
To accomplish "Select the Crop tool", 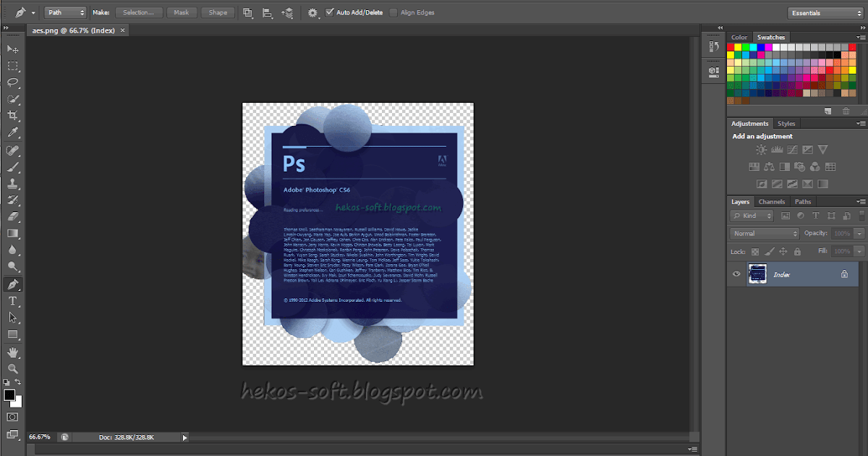I will coord(13,116).
